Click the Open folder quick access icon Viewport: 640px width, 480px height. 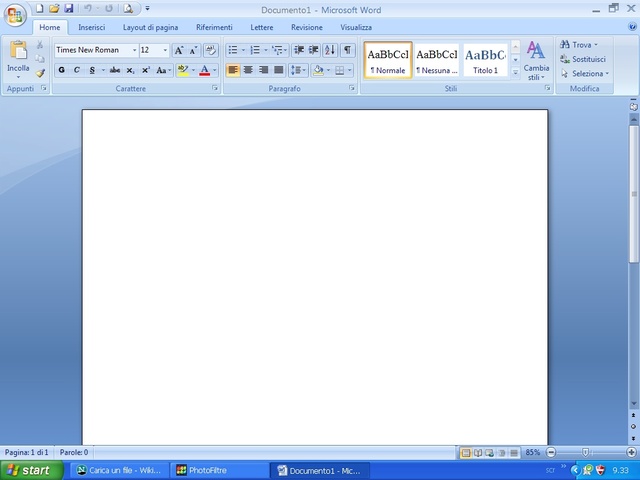(54, 9)
